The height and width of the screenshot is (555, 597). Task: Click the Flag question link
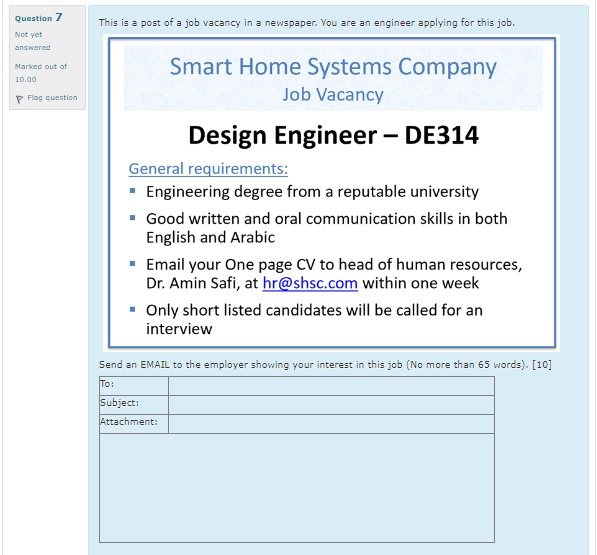click(52, 97)
